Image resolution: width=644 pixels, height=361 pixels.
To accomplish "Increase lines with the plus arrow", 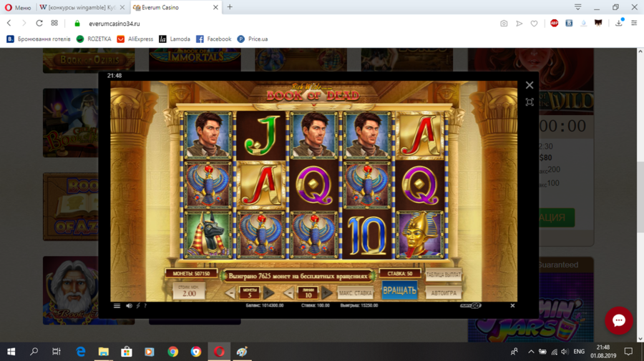I will pos(327,293).
